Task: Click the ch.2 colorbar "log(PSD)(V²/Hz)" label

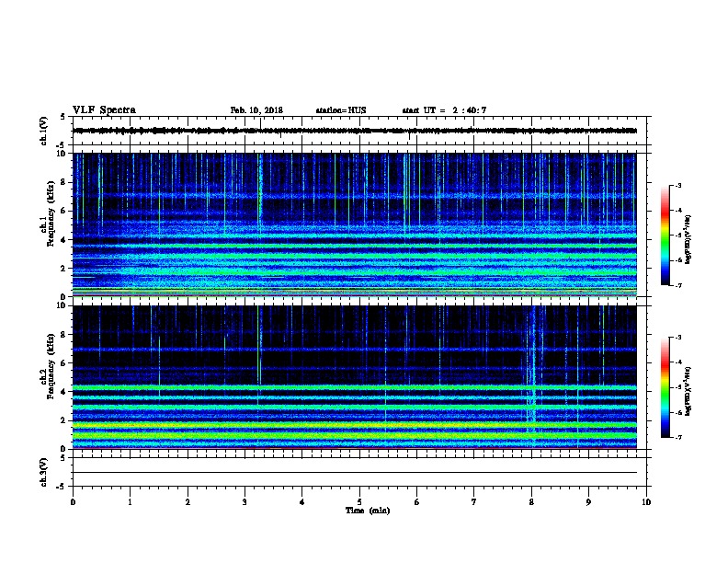Action: pos(688,391)
